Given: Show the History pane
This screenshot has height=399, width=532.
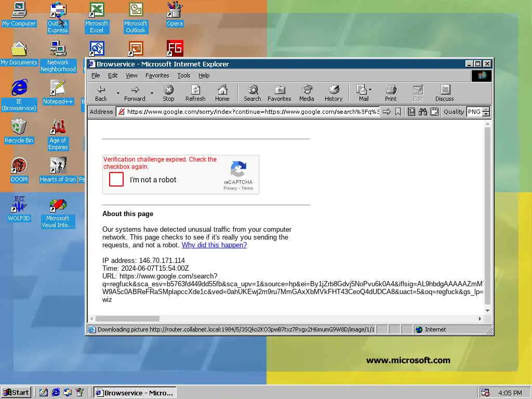Looking at the screenshot, I should pyautogui.click(x=334, y=94).
